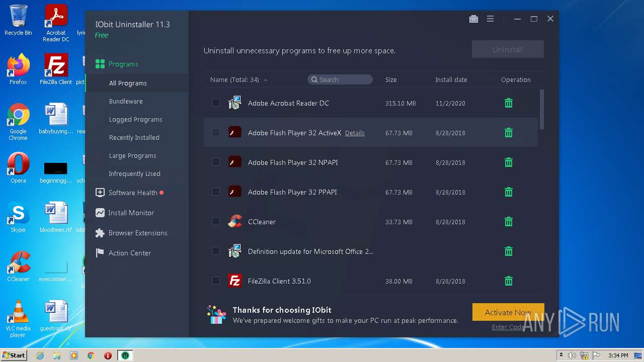The width and height of the screenshot is (644, 362).
Task: Click the Software Health plus icon
Action: coord(100,193)
